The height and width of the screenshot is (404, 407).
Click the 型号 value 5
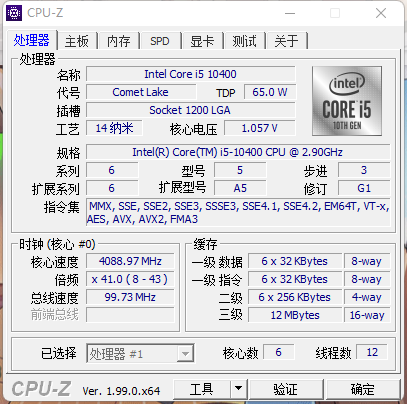click(240, 170)
